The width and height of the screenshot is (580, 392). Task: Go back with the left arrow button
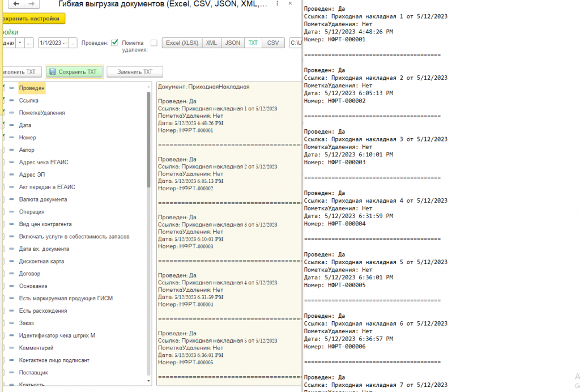(x=16, y=4)
